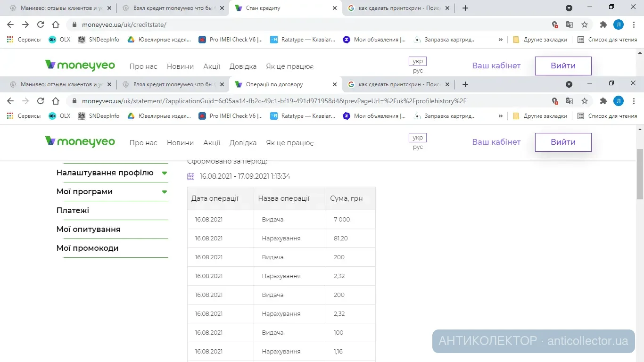Click moneyveo logo on Операції по договору page

pyautogui.click(x=80, y=142)
